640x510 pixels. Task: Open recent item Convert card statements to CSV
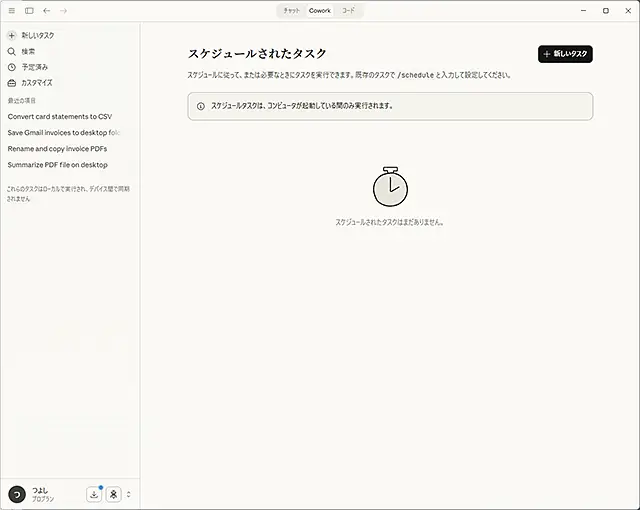[59, 116]
